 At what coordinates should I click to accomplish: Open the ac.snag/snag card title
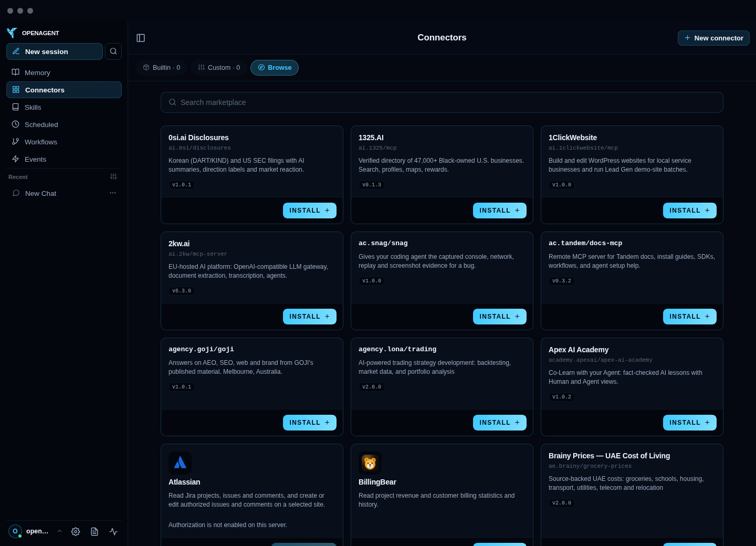coord(383,243)
